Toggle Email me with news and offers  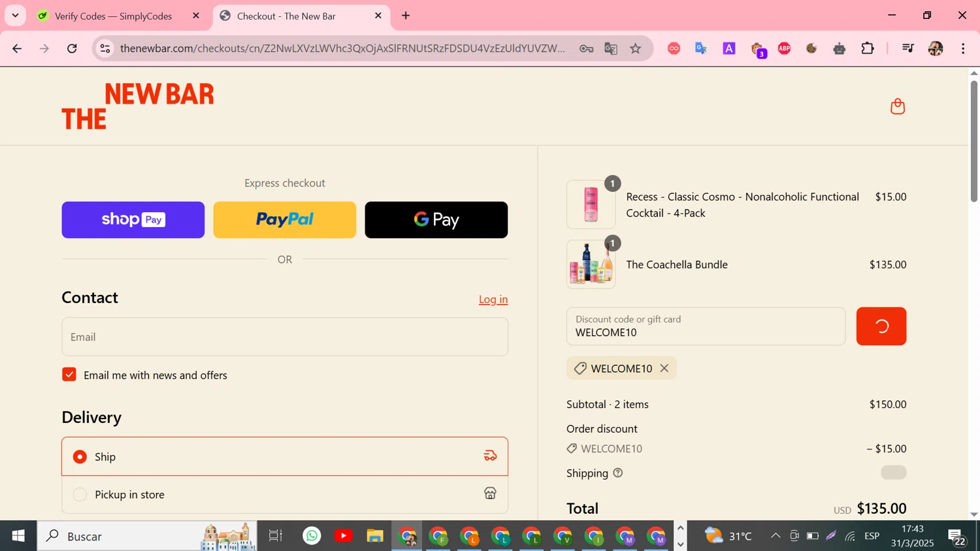pyautogui.click(x=69, y=375)
